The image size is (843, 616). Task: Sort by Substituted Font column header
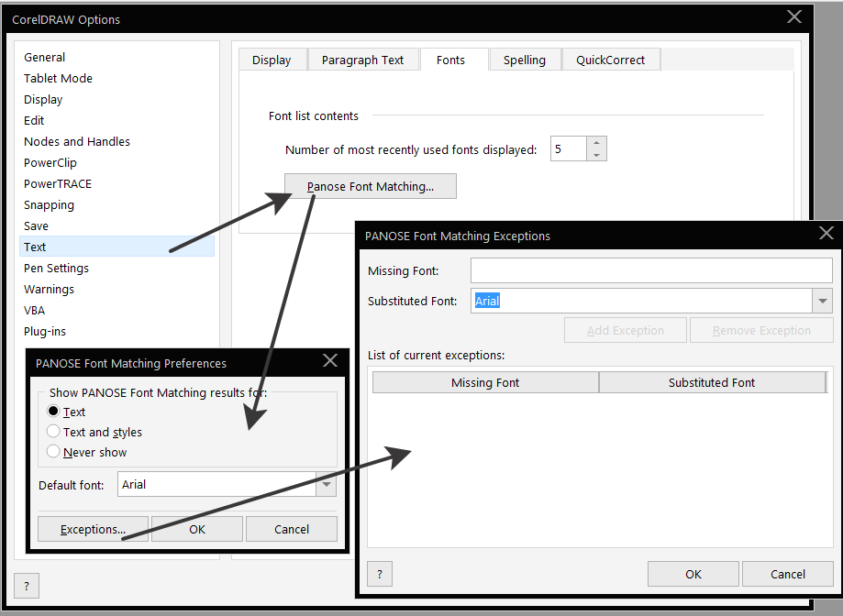coord(712,382)
